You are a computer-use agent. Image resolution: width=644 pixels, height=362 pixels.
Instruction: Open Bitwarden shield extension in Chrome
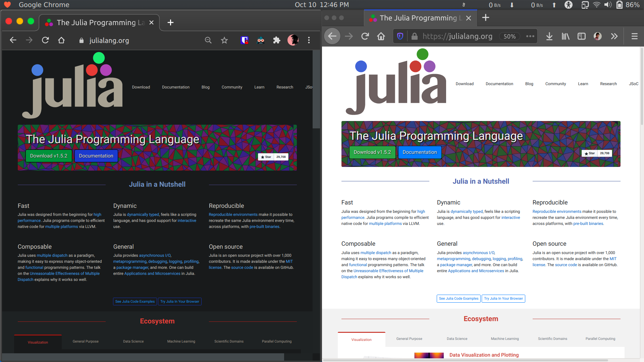tap(245, 40)
